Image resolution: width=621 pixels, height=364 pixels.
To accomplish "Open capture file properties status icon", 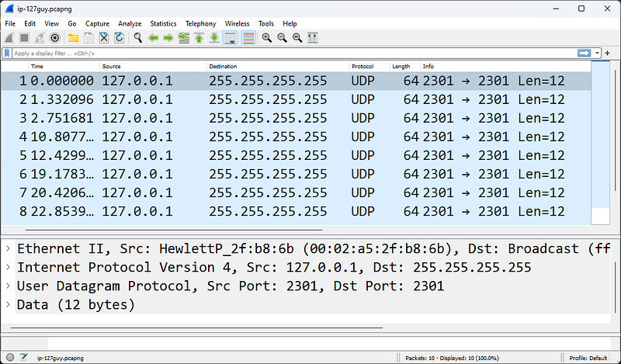I will [x=24, y=357].
